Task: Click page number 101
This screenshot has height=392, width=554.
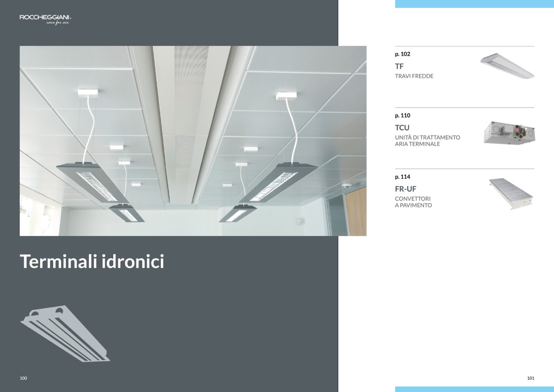Action: point(530,378)
